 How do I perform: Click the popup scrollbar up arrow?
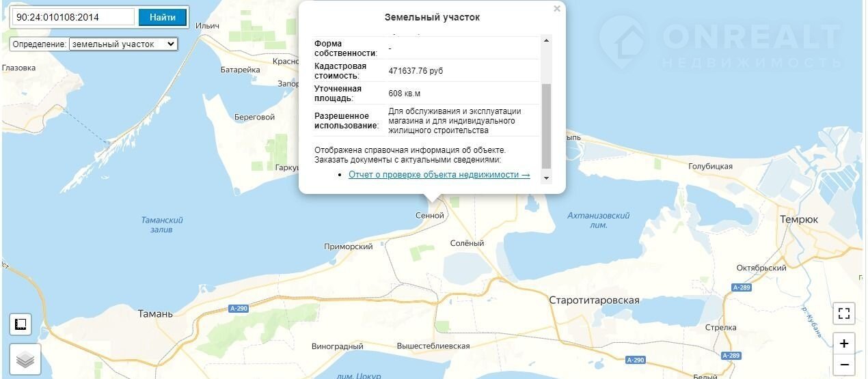pyautogui.click(x=546, y=41)
